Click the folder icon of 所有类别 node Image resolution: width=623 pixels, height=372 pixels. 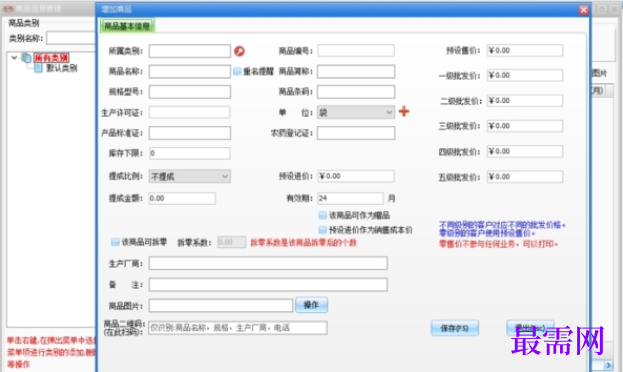tap(27, 58)
